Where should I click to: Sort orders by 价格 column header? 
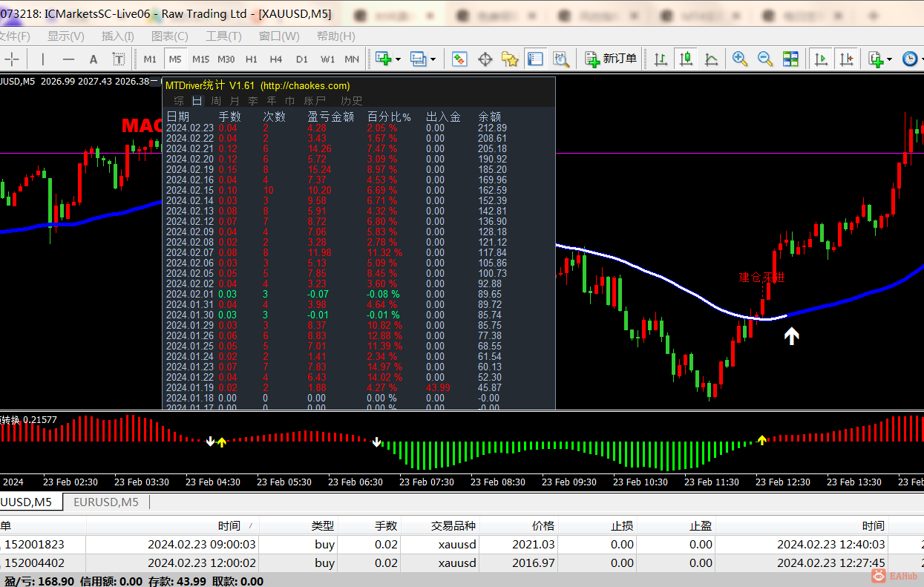[x=543, y=525]
